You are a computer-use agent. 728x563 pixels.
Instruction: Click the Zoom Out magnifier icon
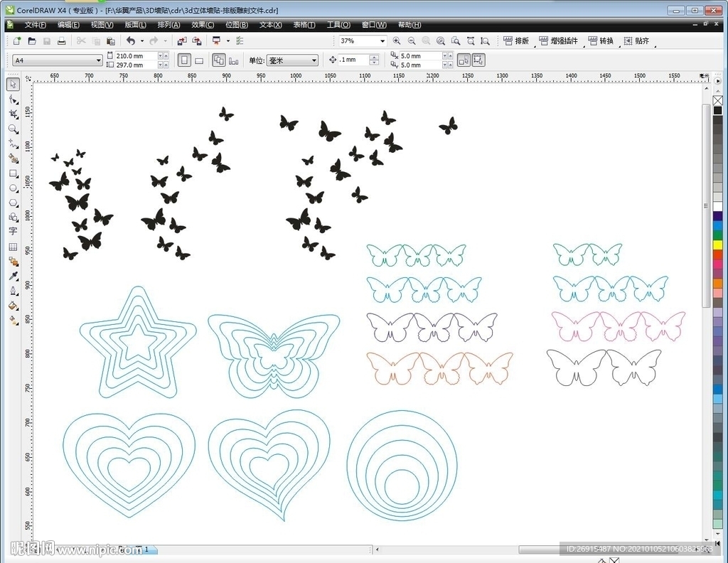pos(412,41)
